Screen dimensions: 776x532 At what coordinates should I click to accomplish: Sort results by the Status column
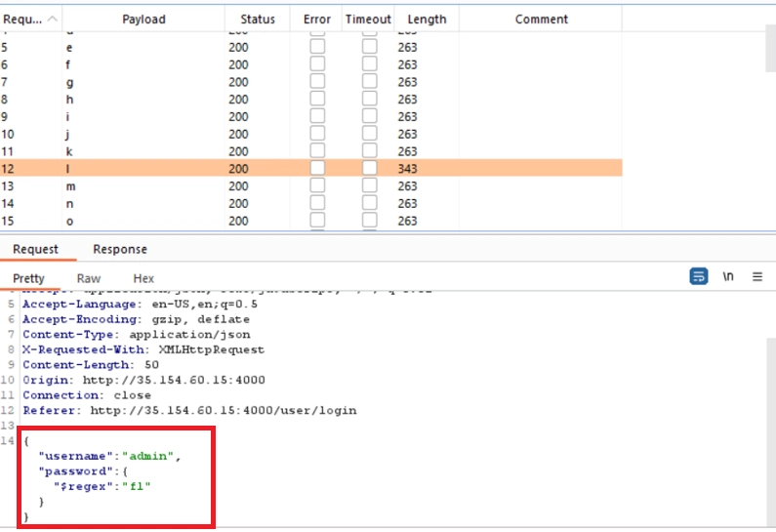tap(258, 20)
